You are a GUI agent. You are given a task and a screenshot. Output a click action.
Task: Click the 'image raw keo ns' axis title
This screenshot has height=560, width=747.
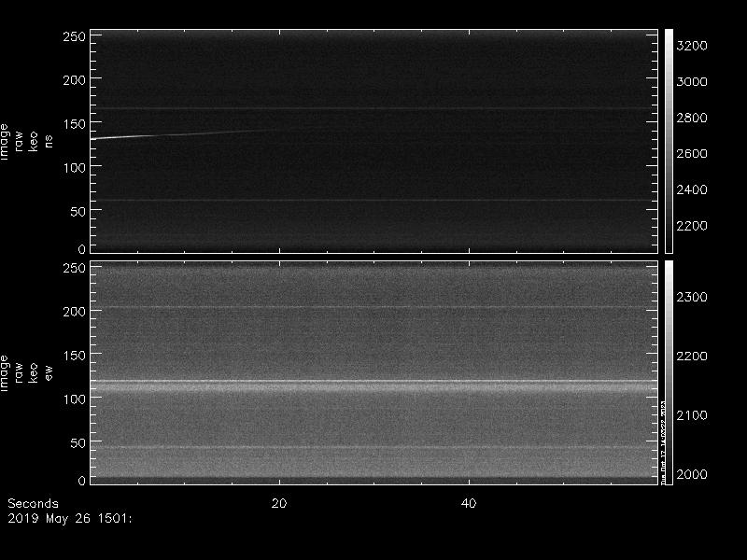pyautogui.click(x=26, y=142)
